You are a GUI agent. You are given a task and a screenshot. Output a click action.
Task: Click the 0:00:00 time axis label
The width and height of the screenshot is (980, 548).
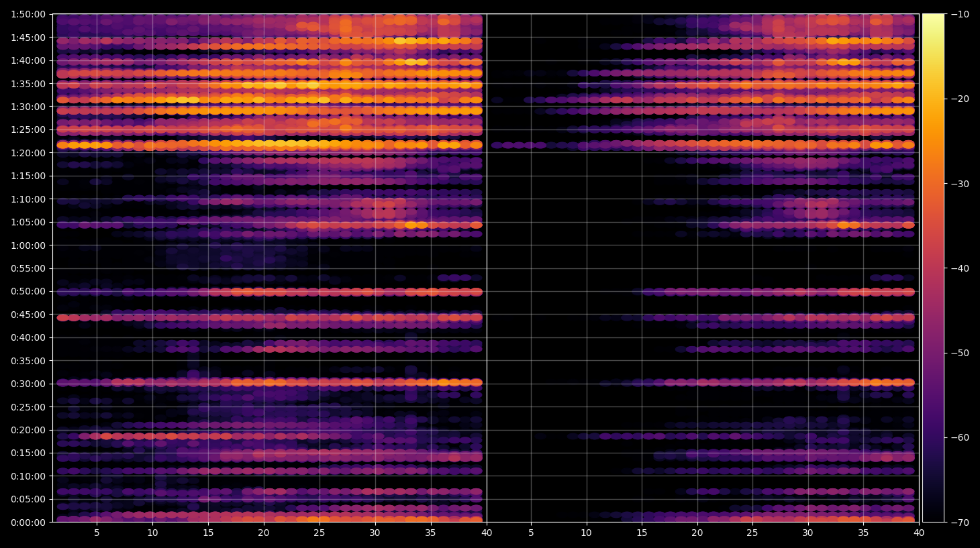28,523
